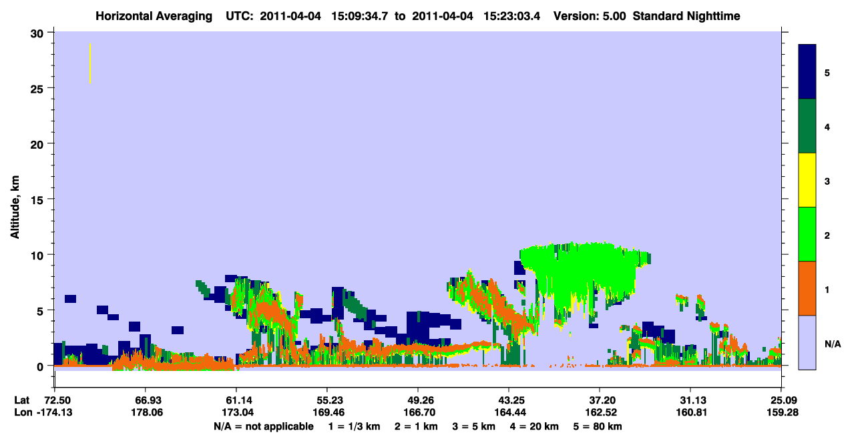Click the 'Lon' row label
This screenshot has height=445, width=868.
(23, 413)
